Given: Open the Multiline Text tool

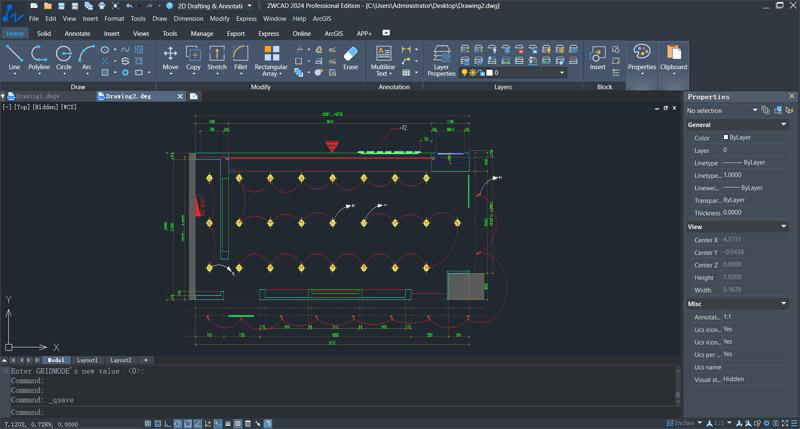Looking at the screenshot, I should [x=383, y=60].
